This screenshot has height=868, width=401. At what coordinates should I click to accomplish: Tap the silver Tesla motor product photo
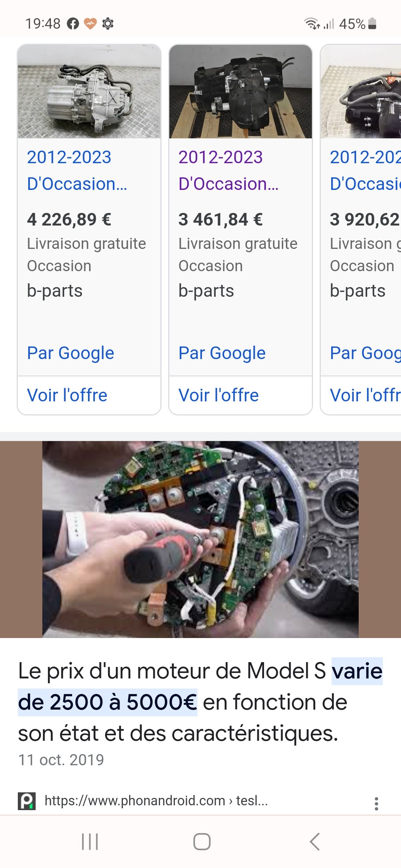tap(89, 92)
